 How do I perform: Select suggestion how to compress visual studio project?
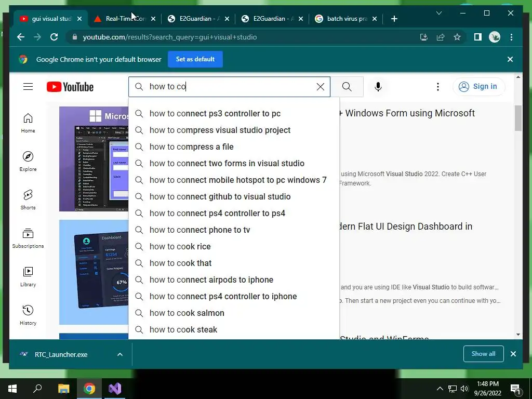click(234, 130)
